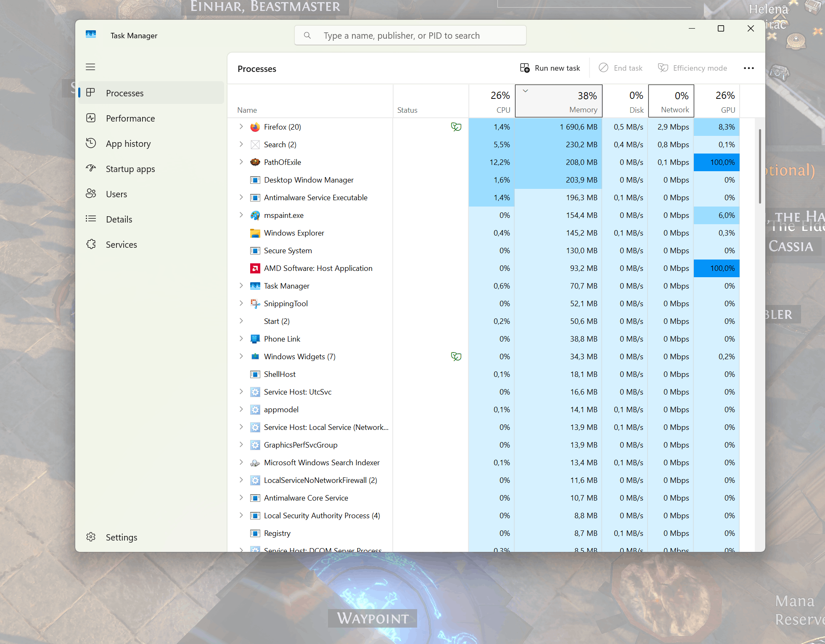Click the Services icon in sidebar
This screenshot has width=825, height=644.
tap(91, 244)
